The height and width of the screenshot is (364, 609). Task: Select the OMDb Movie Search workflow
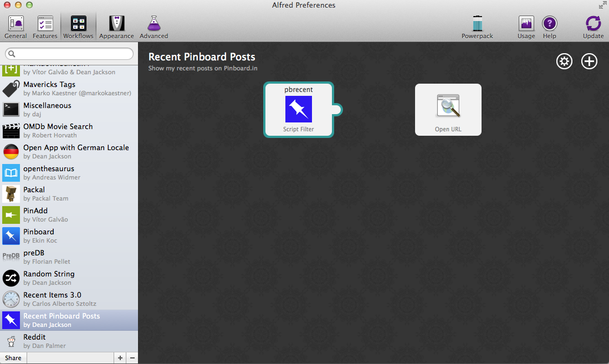pos(69,131)
